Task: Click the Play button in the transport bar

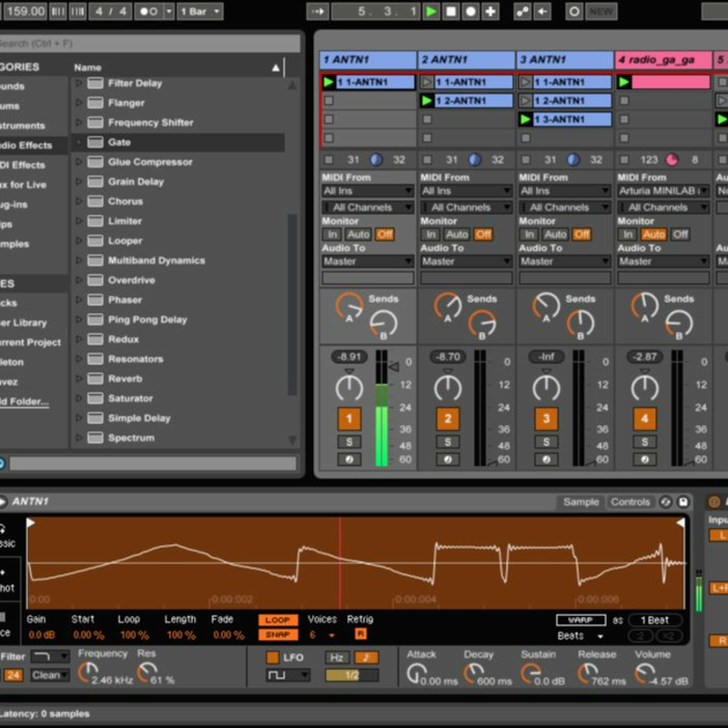Action: [x=432, y=12]
